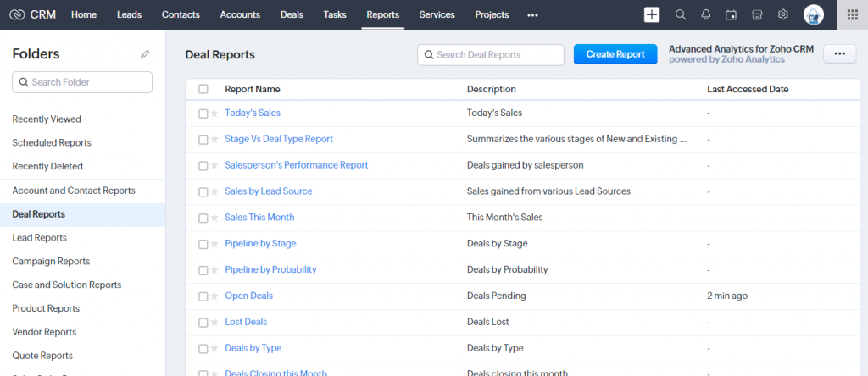Image resolution: width=868 pixels, height=376 pixels.
Task: Select the Campaign Reports folder
Action: [51, 262]
